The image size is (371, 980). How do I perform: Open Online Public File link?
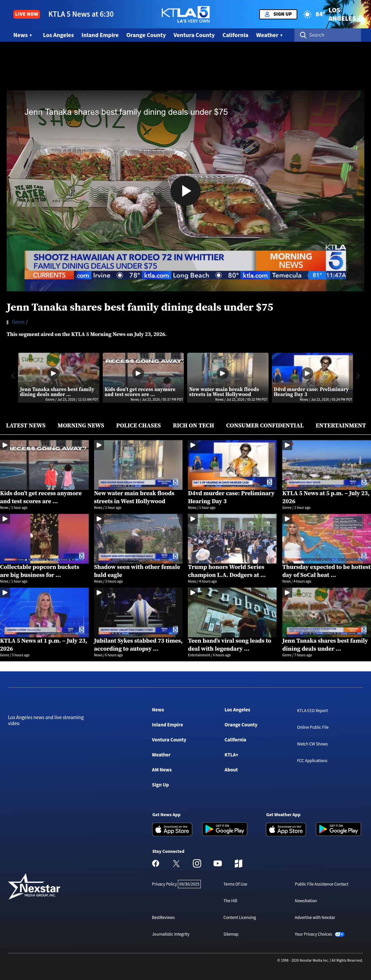[x=313, y=727]
